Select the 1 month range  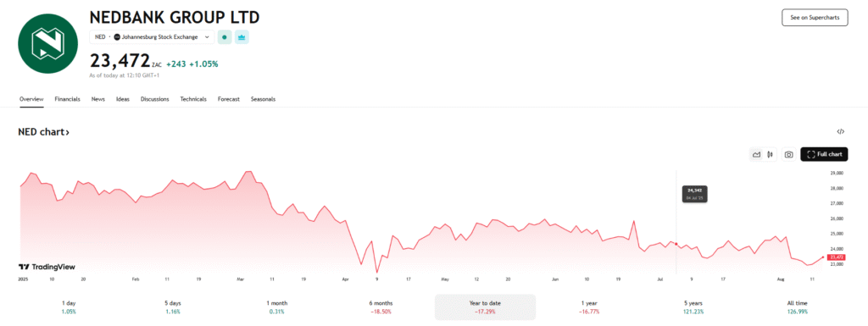coord(277,307)
